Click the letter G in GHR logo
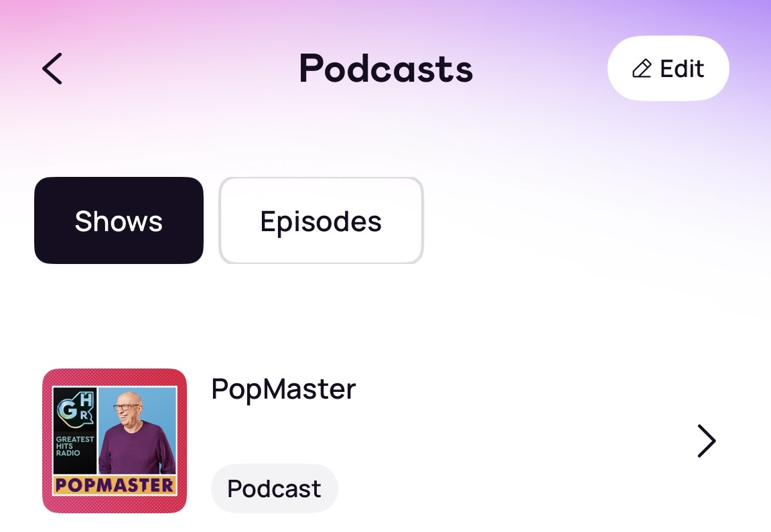 pos(66,411)
